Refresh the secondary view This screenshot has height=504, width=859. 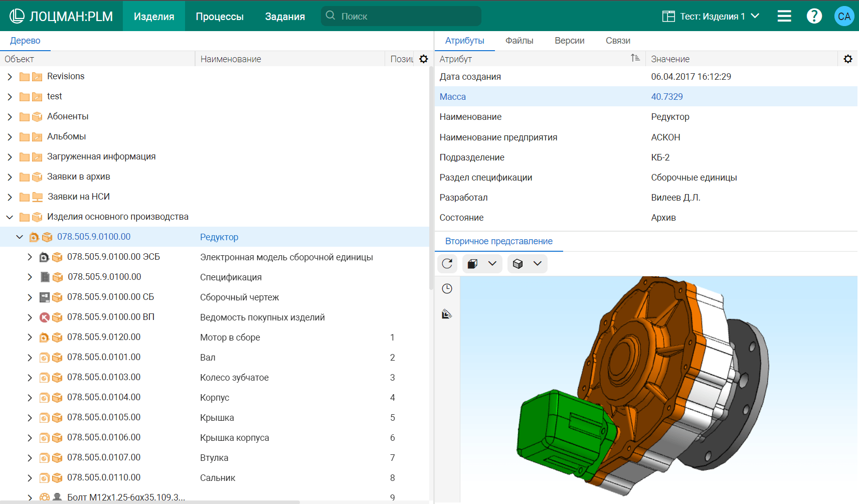pos(447,263)
